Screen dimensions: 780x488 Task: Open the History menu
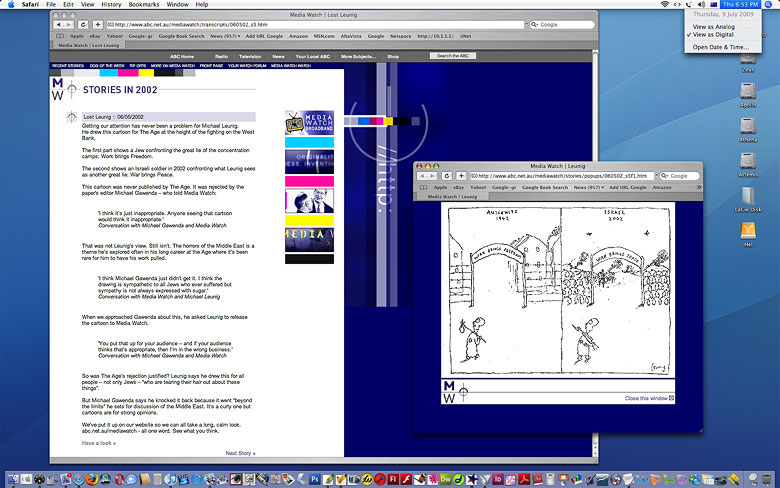click(x=111, y=4)
